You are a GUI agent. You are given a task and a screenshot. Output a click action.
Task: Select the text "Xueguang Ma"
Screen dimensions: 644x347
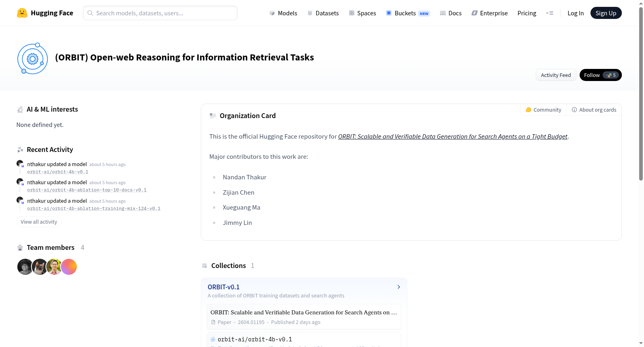pos(242,208)
